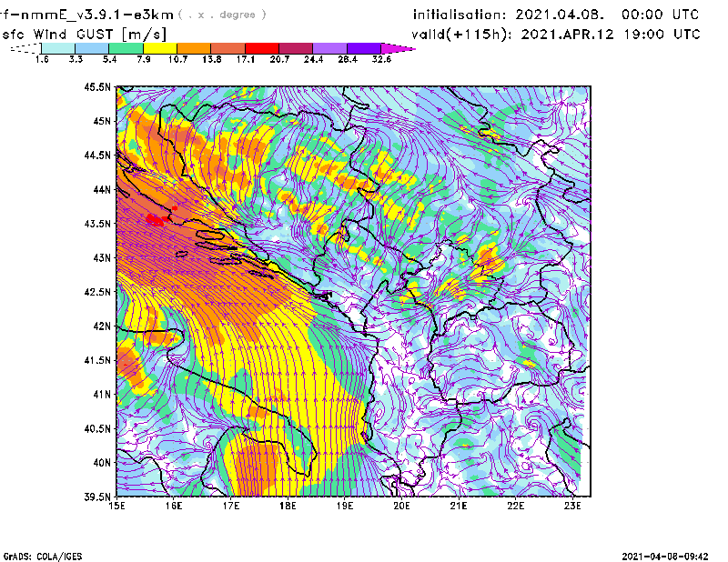728x562 pixels.
Task: Click the 'initialisation: 2021.04.08. 00:00 UTC' line
Action: coord(556,15)
